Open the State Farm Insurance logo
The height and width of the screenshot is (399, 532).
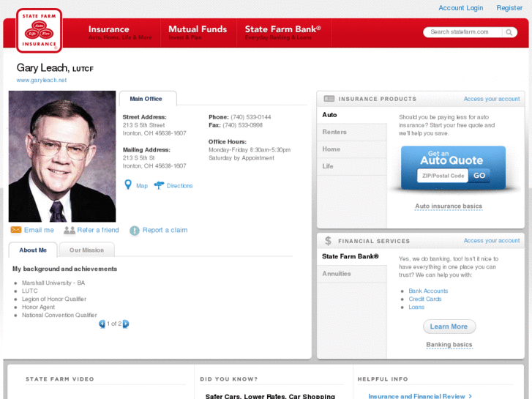pyautogui.click(x=39, y=31)
